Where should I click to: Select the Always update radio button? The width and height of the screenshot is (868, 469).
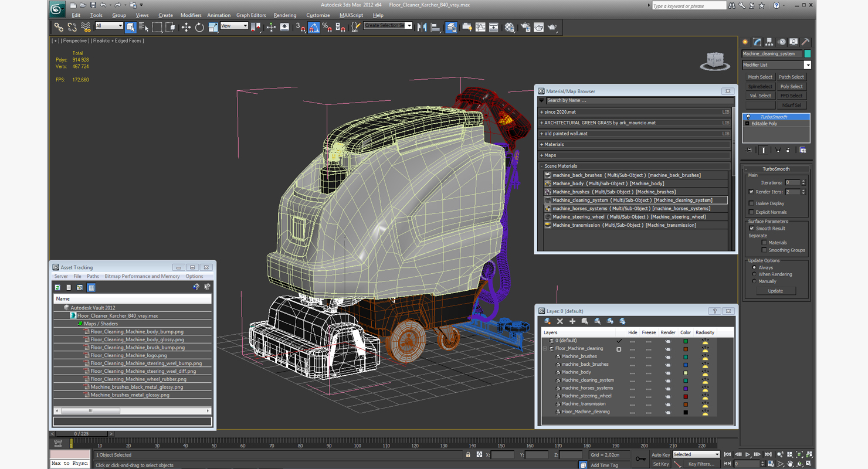754,267
